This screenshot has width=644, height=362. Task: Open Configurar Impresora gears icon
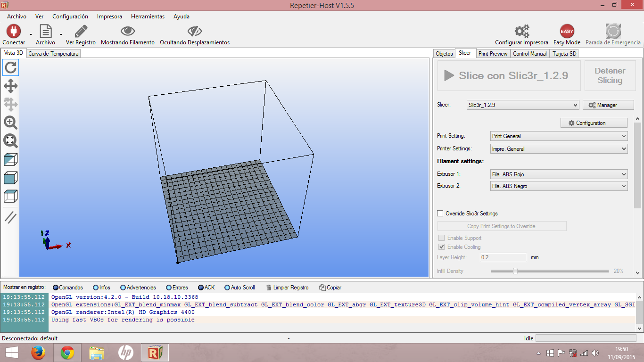pyautogui.click(x=521, y=32)
